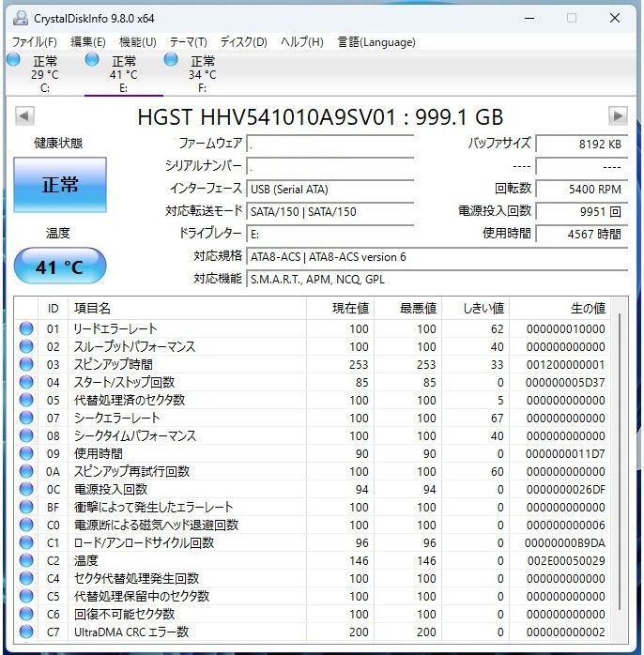Select raw value 000000010000

click(x=565, y=328)
